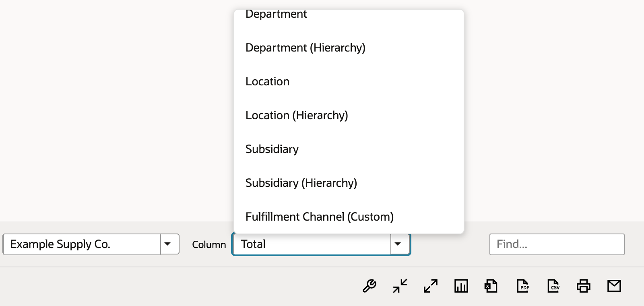Select Department from the column list
This screenshot has width=644, height=306.
click(x=349, y=14)
